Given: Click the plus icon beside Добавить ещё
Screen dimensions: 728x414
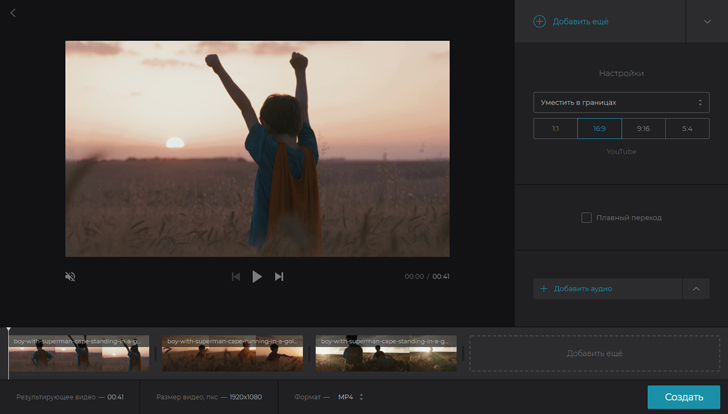Looking at the screenshot, I should (x=540, y=21).
